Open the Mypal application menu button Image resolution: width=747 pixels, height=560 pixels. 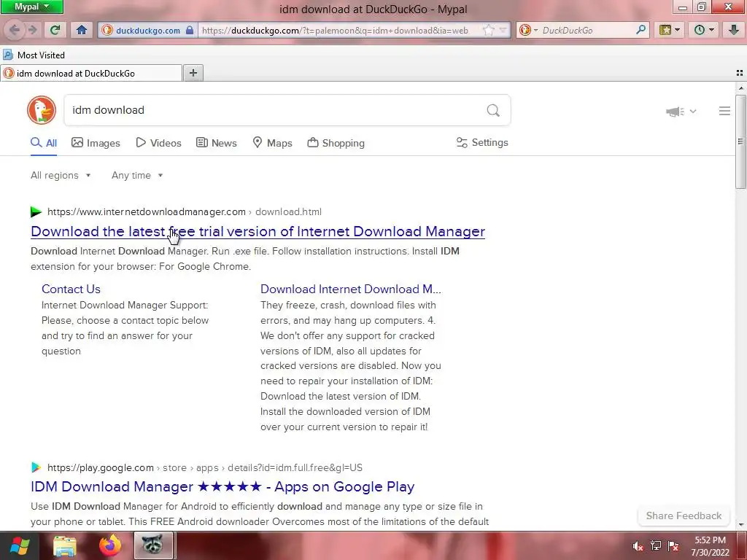coord(31,7)
